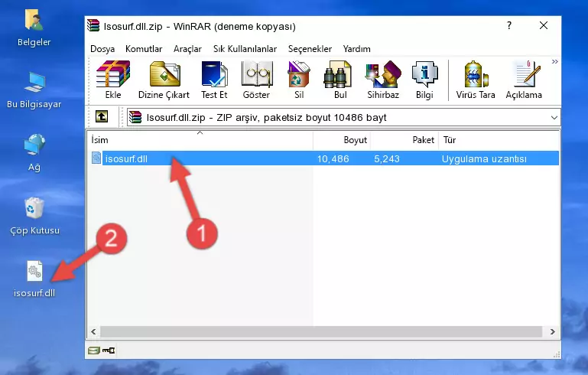The image size is (588, 375).
Task: Sort by Paket column header
Action: (x=404, y=139)
